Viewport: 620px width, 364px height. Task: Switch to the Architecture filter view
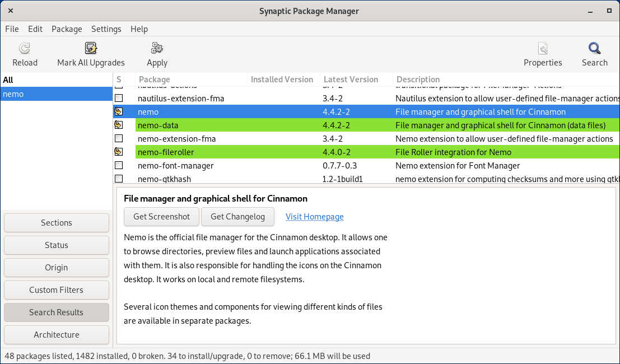point(56,334)
